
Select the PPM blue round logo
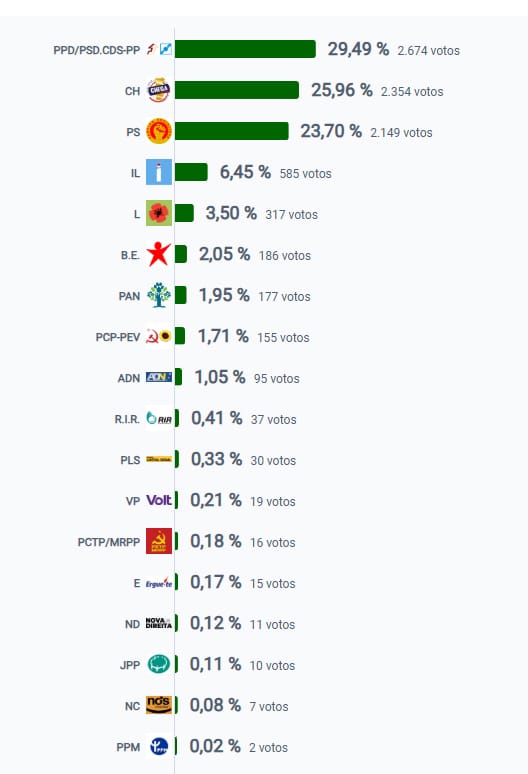coord(159,746)
